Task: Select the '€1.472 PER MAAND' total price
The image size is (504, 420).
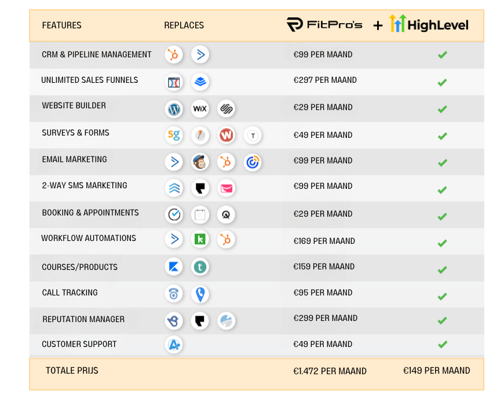Action: coord(330,371)
